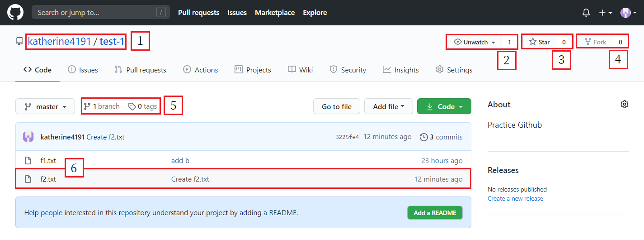Open the Insights tab
The image size is (644, 240).
tap(401, 70)
